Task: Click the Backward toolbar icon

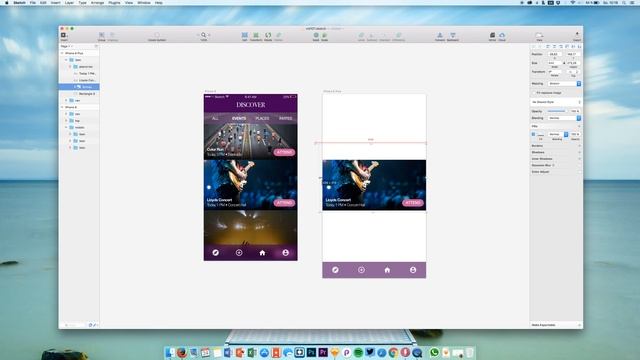Action: (x=453, y=36)
